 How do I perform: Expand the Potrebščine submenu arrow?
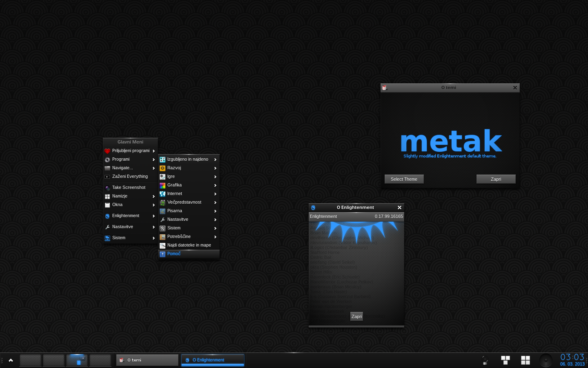click(215, 237)
